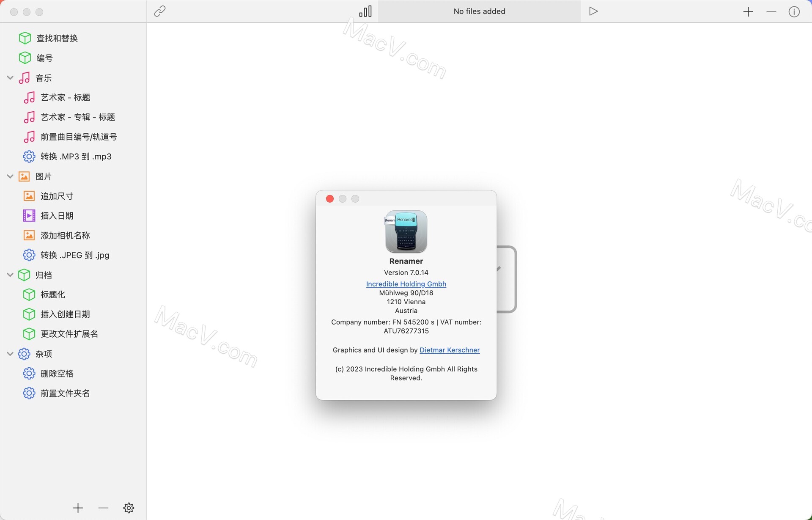Click the gear icon next to 删除空格

(x=29, y=374)
